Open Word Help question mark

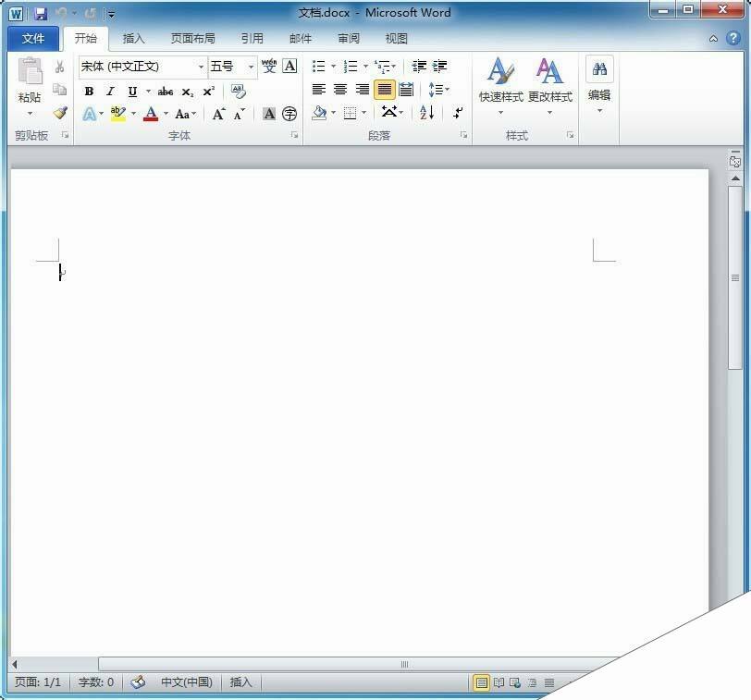pyautogui.click(x=733, y=38)
